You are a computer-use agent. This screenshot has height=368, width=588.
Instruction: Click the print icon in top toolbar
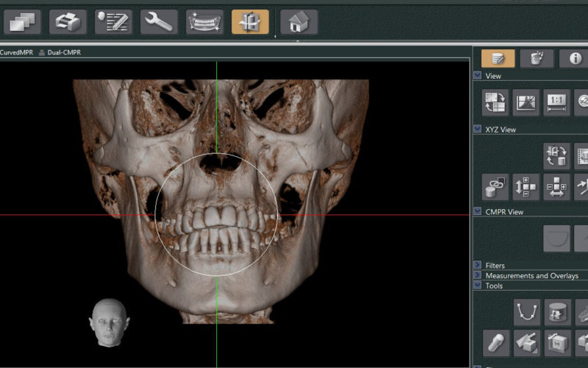[x=68, y=22]
